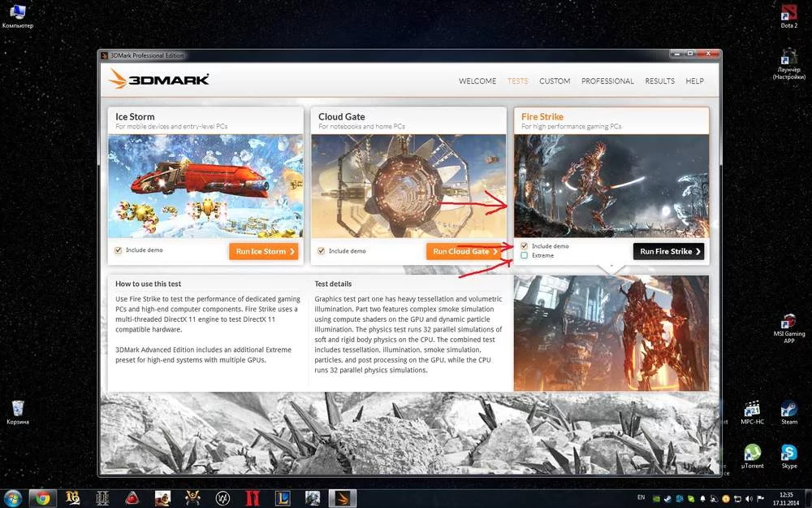The width and height of the screenshot is (812, 508).
Task: Click the Run Cloud Gate button
Action: 464,251
